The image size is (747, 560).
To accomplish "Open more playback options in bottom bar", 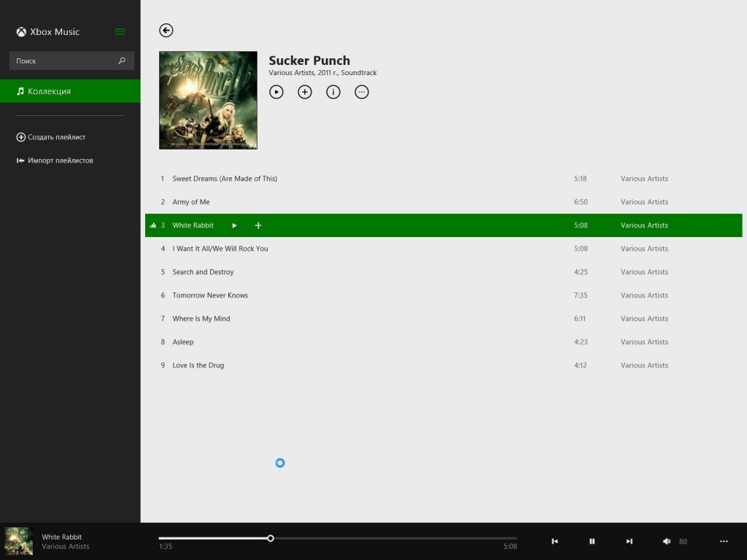I will 724,541.
